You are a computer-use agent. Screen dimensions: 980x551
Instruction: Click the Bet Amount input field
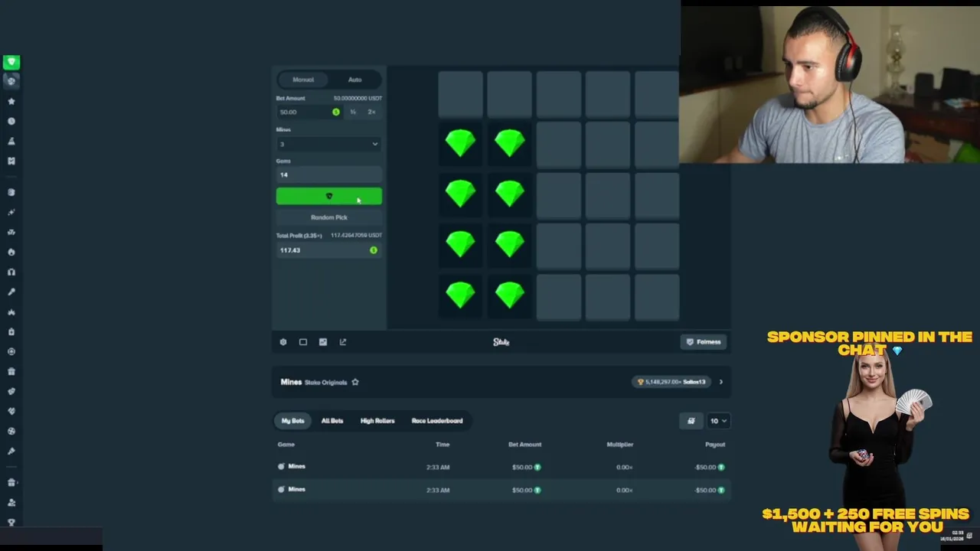(309, 112)
